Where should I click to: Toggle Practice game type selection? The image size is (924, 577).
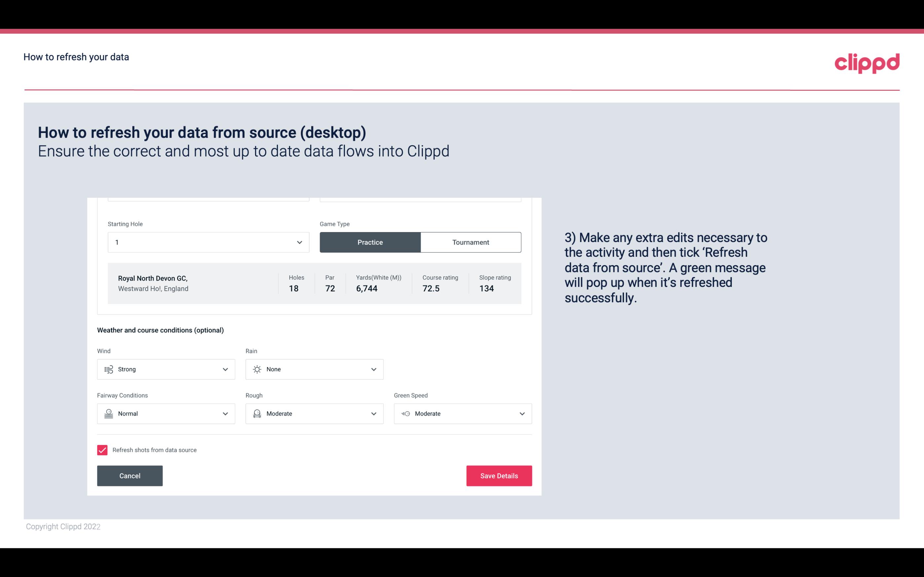coord(370,242)
